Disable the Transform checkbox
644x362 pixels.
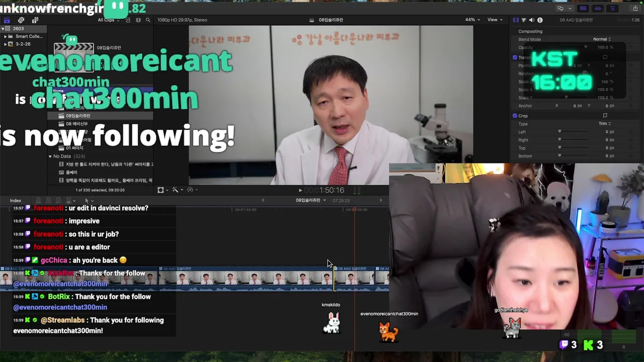pos(515,57)
